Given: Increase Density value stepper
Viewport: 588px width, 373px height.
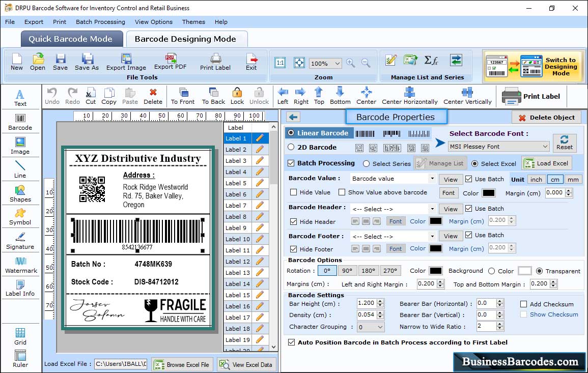Looking at the screenshot, I should 380,312.
